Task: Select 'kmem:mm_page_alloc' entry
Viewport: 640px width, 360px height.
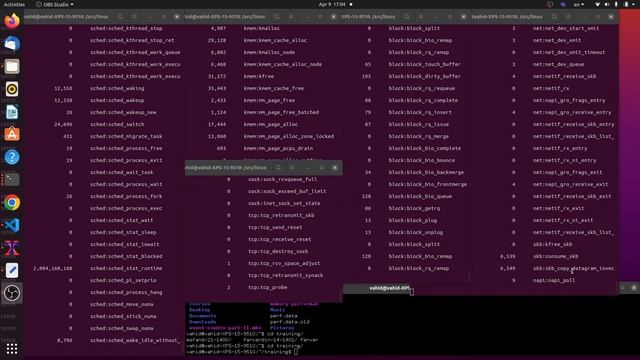Action: click(x=271, y=124)
